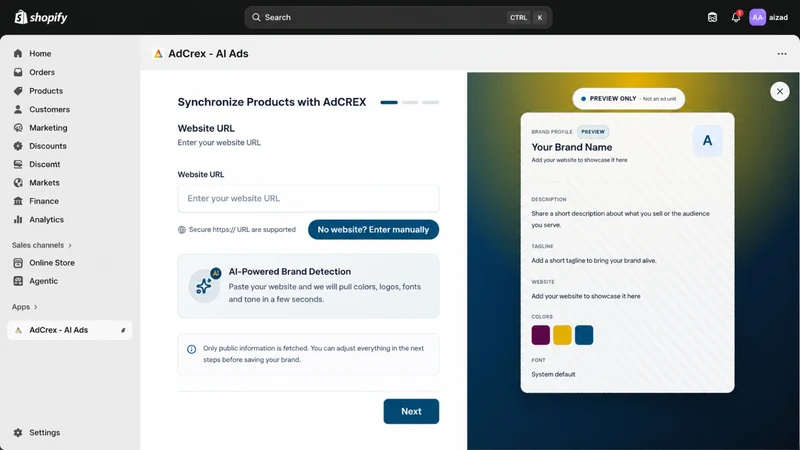Screen dimensions: 800x450
Task: Click the top Search bar
Action: (398, 17)
